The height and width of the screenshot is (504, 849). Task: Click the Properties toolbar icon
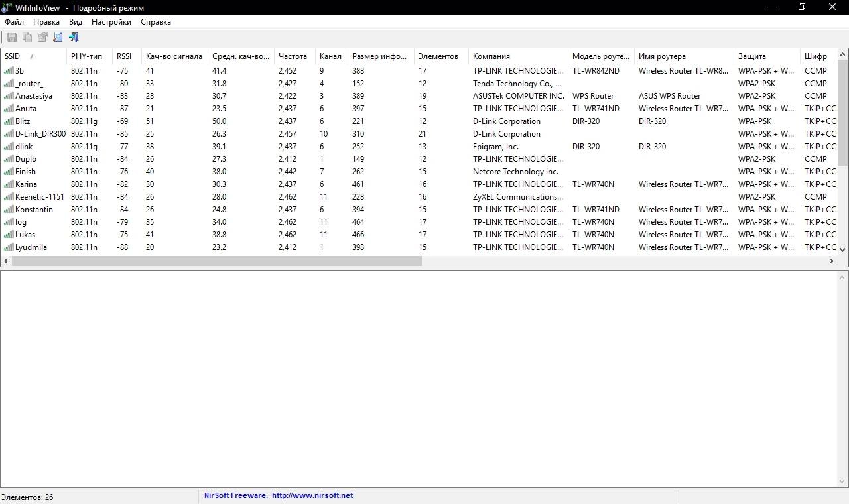pos(43,38)
